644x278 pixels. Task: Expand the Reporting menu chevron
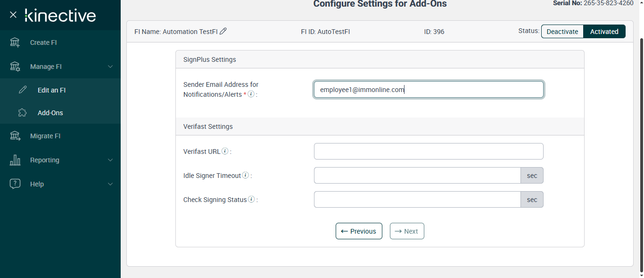coord(110,160)
